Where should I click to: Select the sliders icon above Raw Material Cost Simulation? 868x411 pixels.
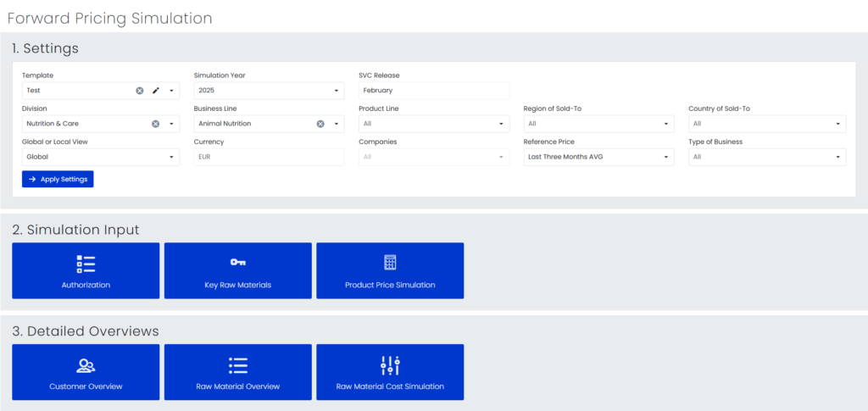tap(390, 365)
